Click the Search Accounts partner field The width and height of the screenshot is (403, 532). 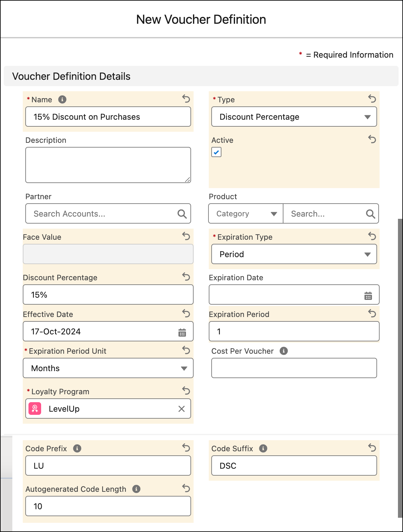point(108,213)
